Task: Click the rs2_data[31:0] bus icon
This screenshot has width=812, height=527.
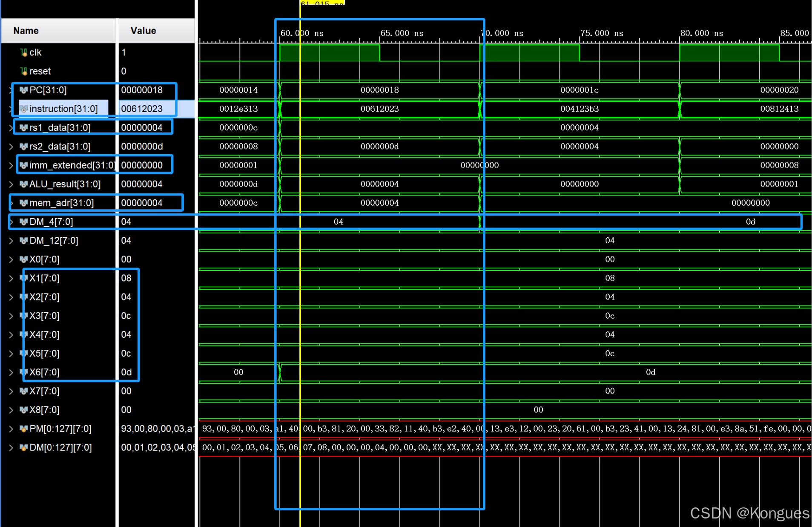Action: [24, 147]
